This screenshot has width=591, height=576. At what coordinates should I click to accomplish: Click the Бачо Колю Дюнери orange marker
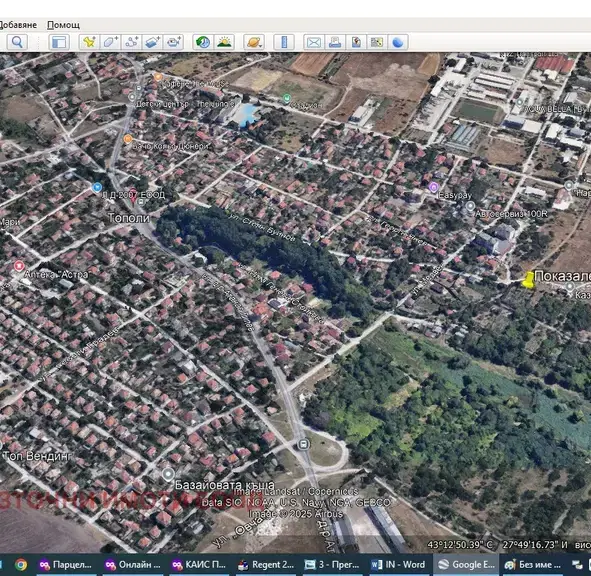128,139
